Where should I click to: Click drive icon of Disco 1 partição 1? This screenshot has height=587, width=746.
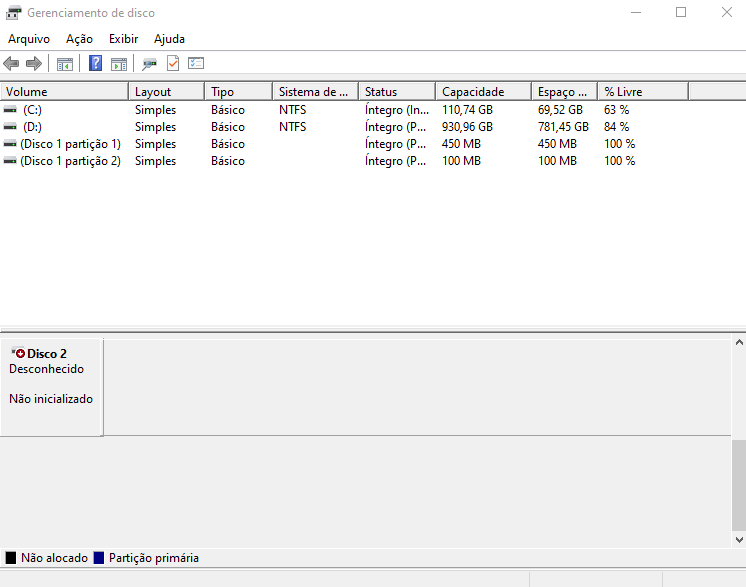tap(10, 144)
